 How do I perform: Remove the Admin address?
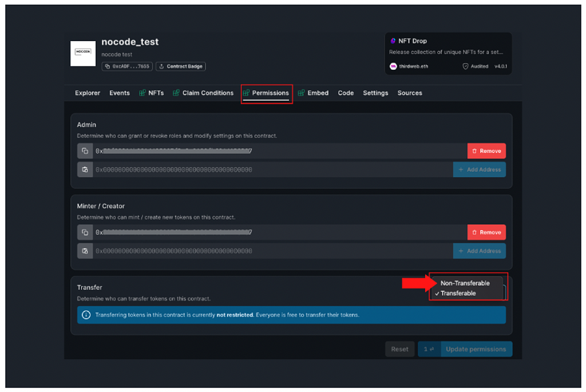click(486, 151)
